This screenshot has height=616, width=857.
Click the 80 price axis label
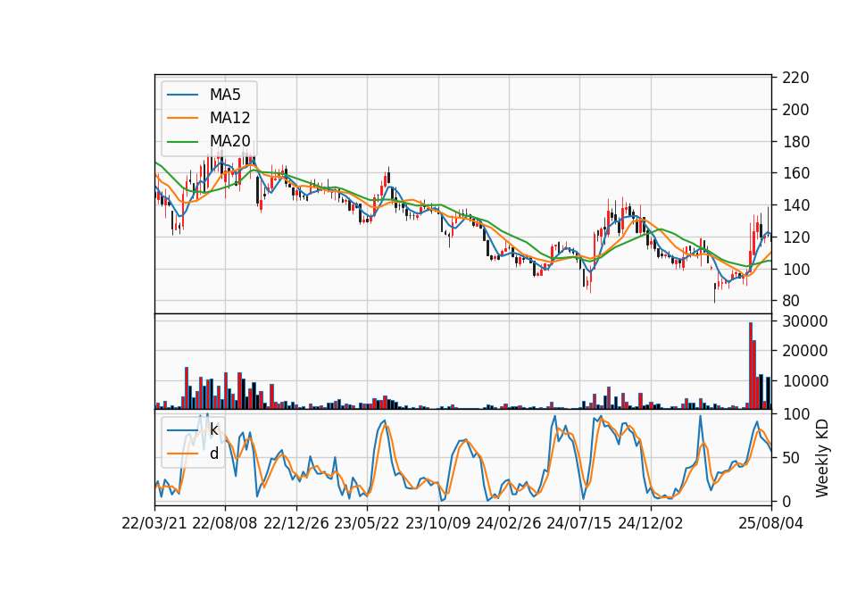(x=791, y=301)
